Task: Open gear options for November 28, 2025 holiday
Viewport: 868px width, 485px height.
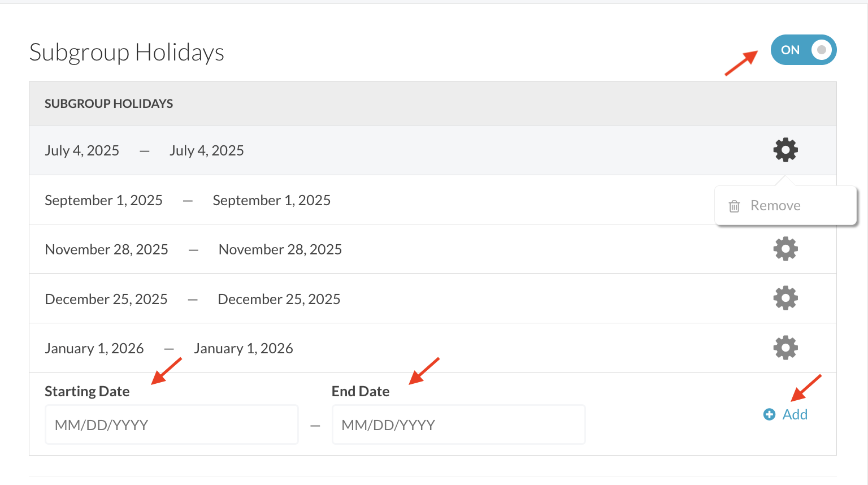Action: [x=785, y=249]
